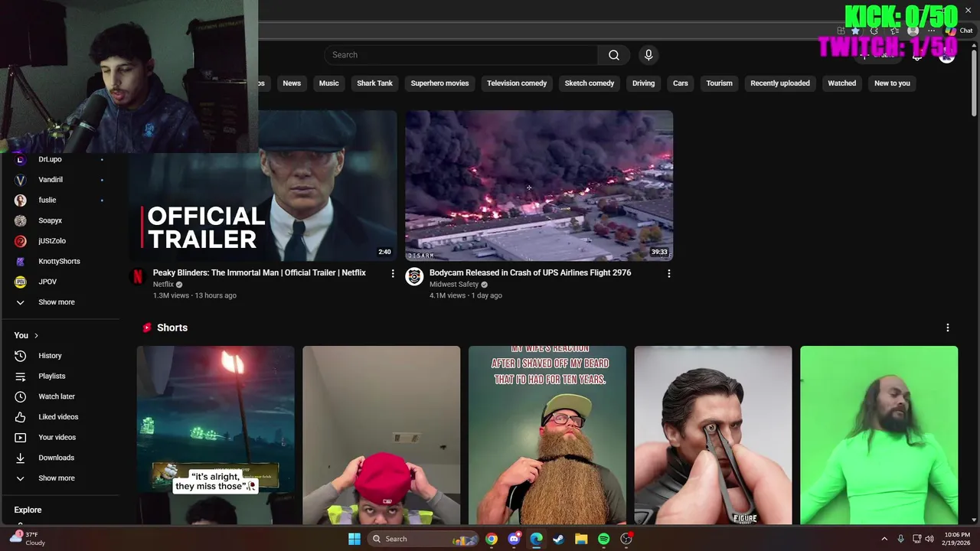Open the Shorts shelf three-dot menu

click(948, 328)
